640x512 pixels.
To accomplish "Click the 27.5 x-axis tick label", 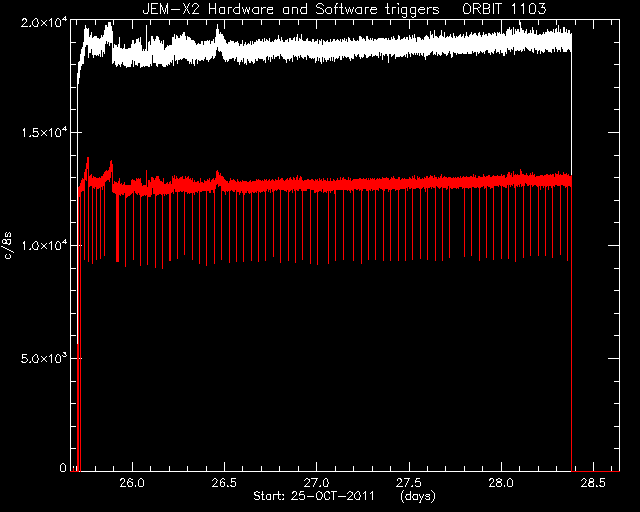I will [409, 483].
